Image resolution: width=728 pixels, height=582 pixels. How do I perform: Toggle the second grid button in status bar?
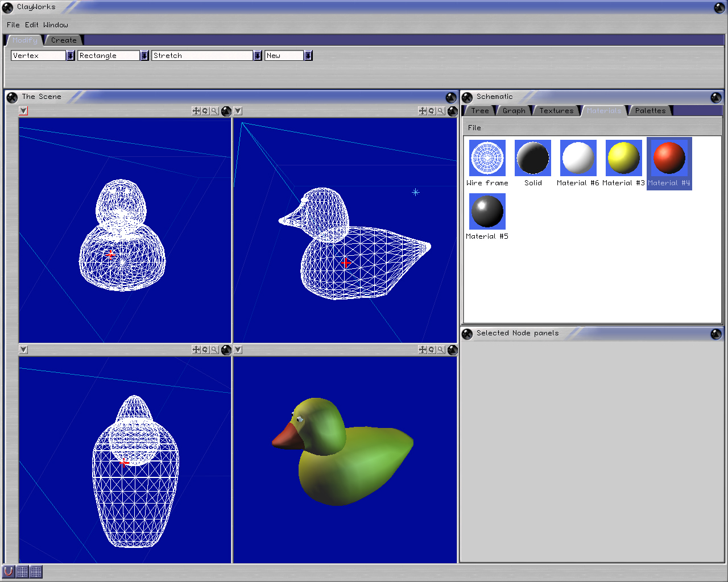point(36,571)
